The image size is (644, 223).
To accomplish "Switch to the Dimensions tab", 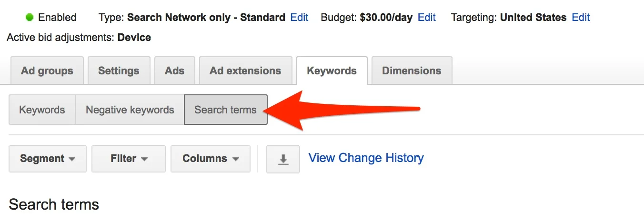I will coord(412,71).
